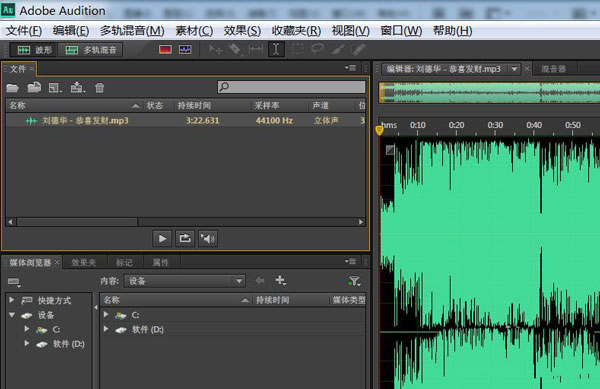Open the 窗口(W) menu
This screenshot has width=600, height=389.
401,31
